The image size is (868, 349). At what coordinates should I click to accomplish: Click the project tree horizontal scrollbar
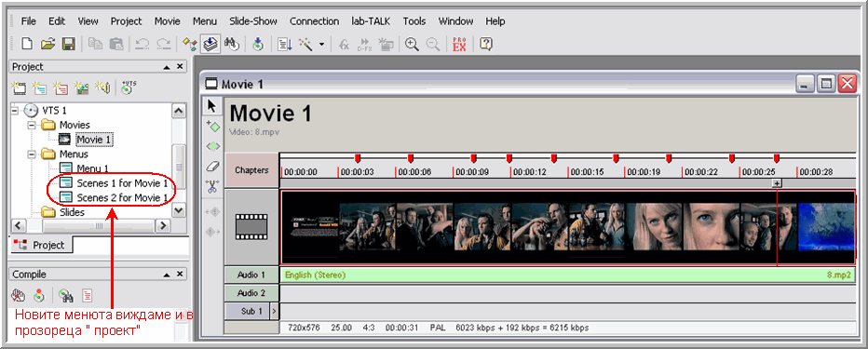tap(91, 225)
